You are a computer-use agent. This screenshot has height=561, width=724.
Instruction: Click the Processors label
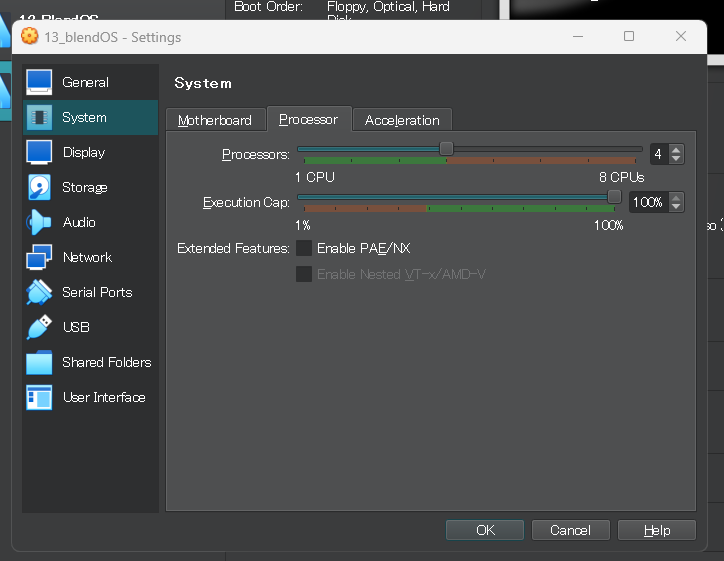(256, 154)
